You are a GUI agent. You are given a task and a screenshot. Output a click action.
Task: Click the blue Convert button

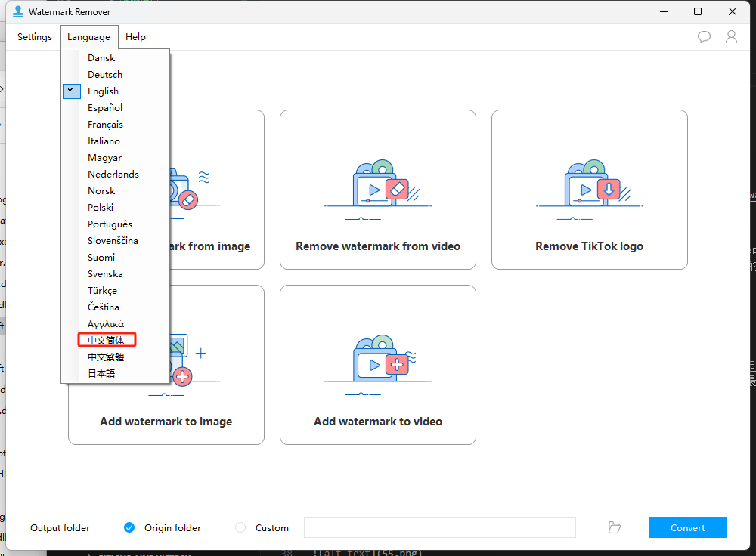click(687, 527)
